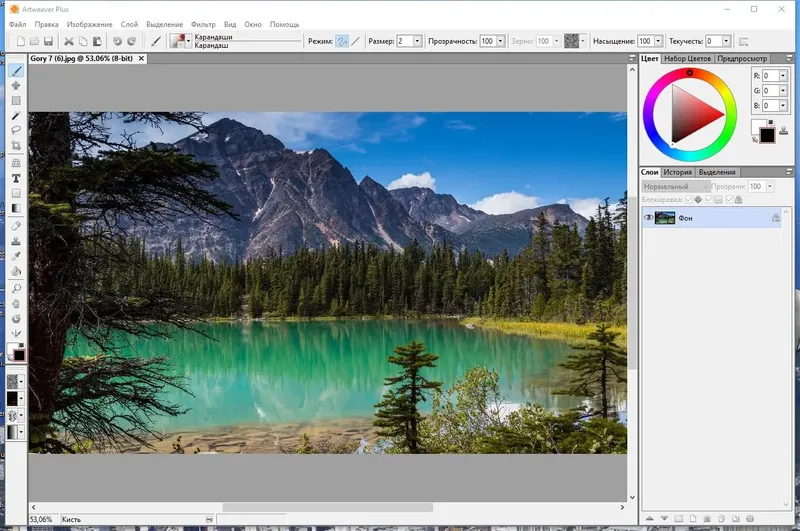Select the Rotate canvas tool
The width and height of the screenshot is (800, 531).
pos(16,319)
